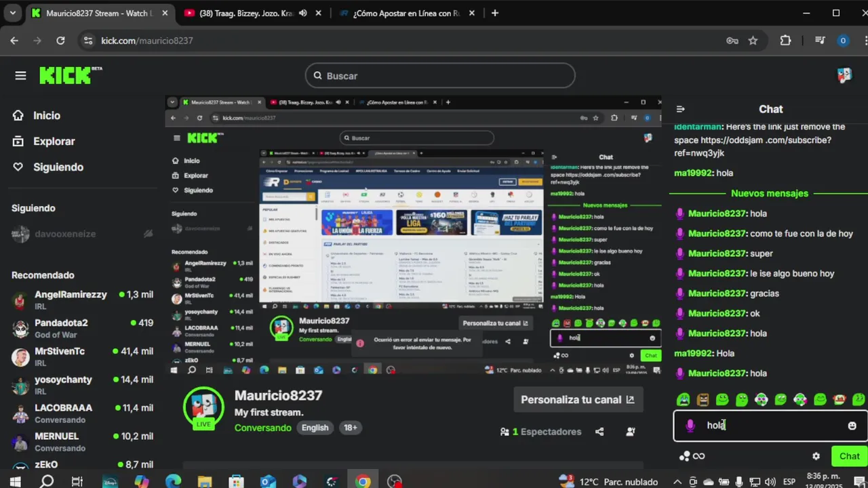Viewport: 868px width, 488px height.
Task: Open the media control icon in Chrome toolbar
Action: point(819,41)
